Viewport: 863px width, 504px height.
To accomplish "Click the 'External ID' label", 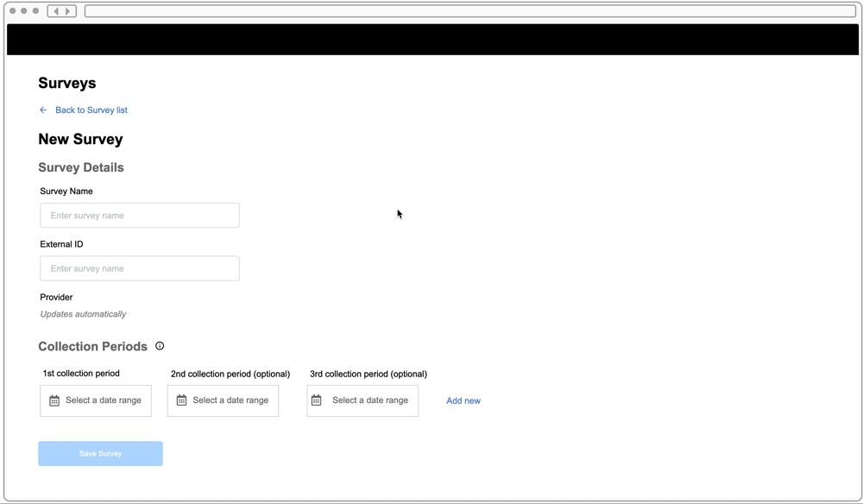I will 61,244.
